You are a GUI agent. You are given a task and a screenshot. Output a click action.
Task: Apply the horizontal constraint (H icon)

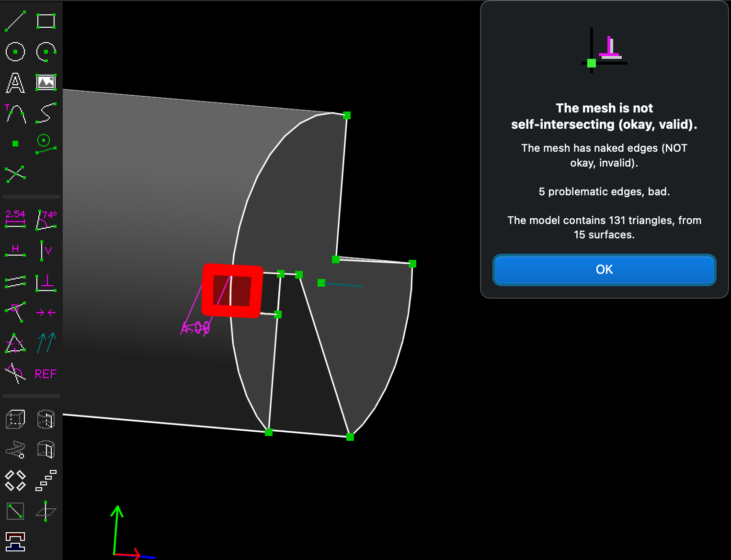(15, 250)
